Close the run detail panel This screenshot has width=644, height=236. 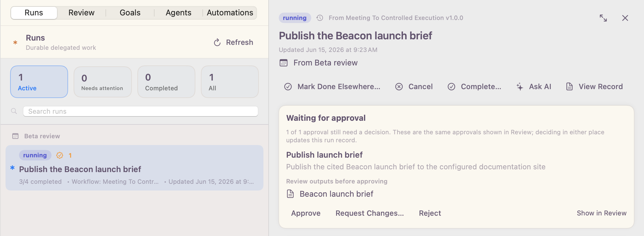625,18
